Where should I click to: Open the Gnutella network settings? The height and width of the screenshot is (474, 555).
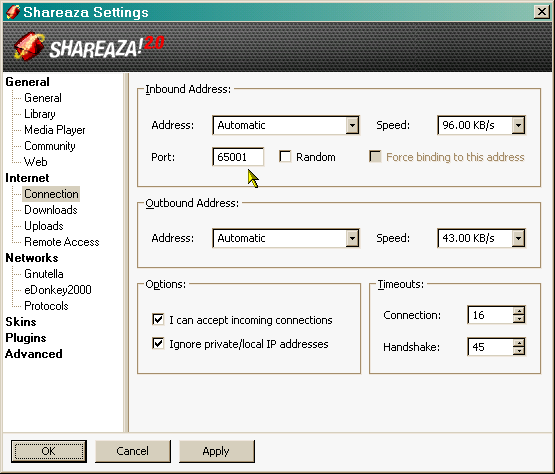tap(44, 274)
